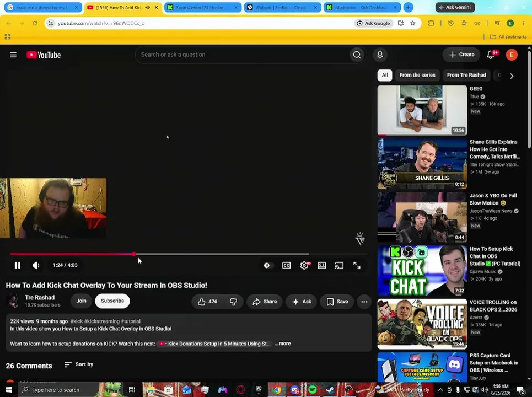Screen dimensions: 532x397
Task: Open the YouTube notifications bell
Action: [x=491, y=55]
